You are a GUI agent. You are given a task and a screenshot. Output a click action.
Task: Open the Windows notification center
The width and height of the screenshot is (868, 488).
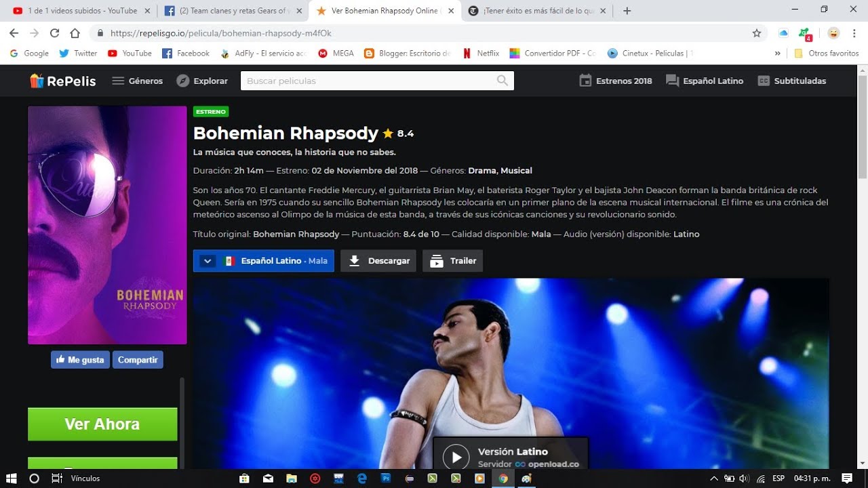point(847,479)
